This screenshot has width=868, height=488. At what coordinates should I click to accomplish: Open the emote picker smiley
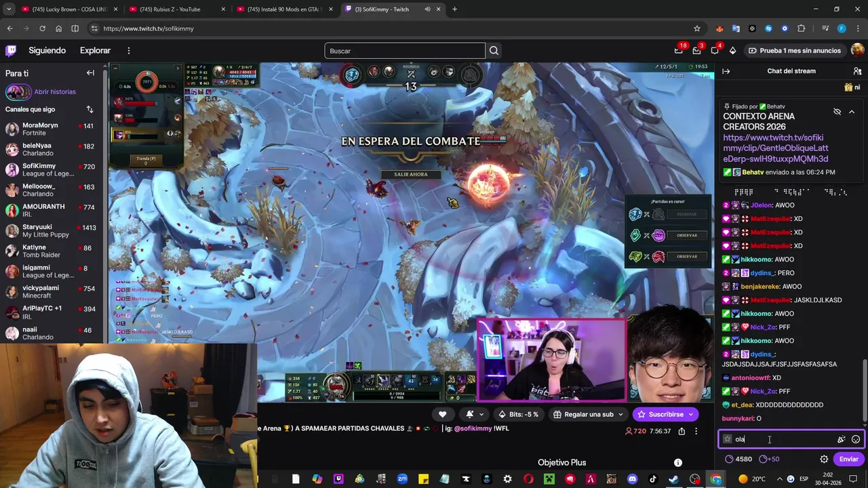[856, 439]
